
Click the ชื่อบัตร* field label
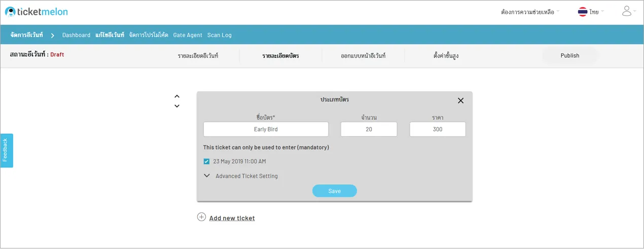point(266,117)
